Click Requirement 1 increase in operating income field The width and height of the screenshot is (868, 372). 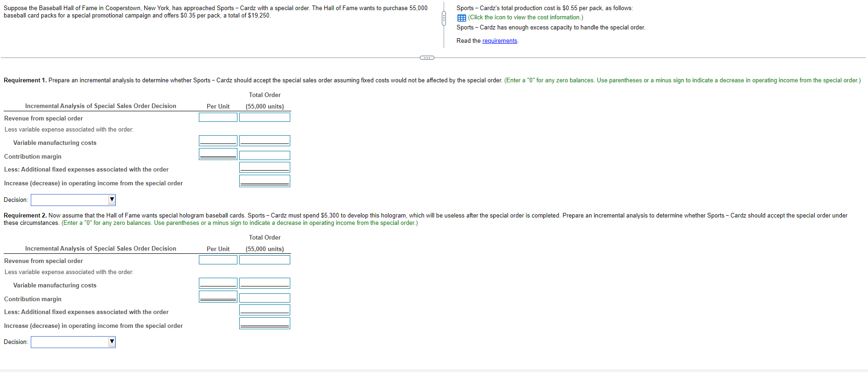(265, 181)
